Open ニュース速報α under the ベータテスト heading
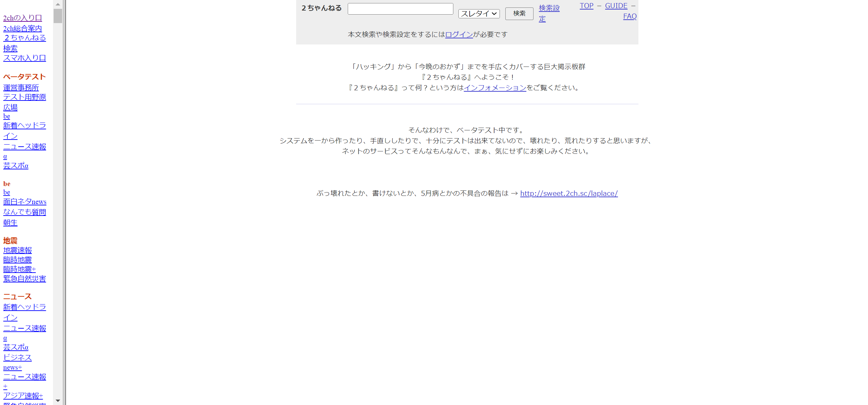868x405 pixels. [x=24, y=151]
